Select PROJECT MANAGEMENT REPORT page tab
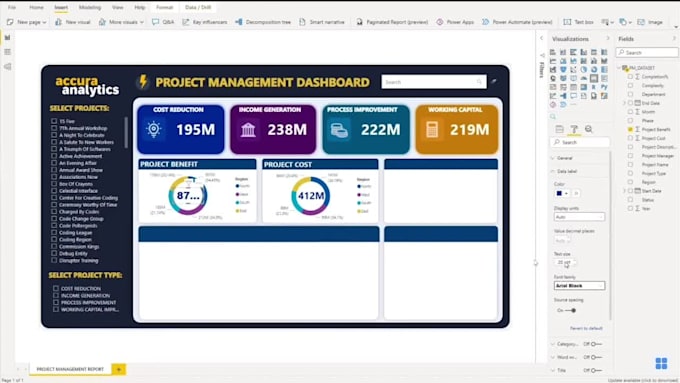 point(70,369)
